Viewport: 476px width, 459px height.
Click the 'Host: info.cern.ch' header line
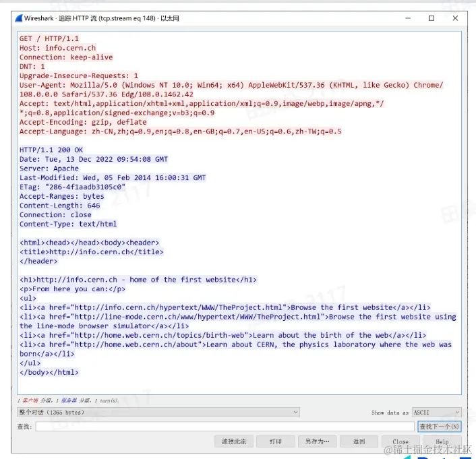tap(58, 48)
